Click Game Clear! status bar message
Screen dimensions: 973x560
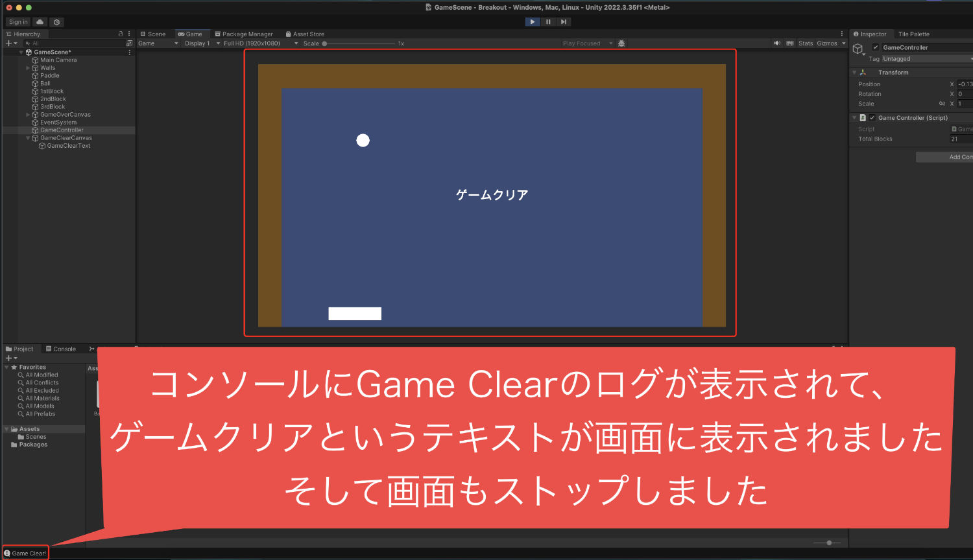[25, 554]
